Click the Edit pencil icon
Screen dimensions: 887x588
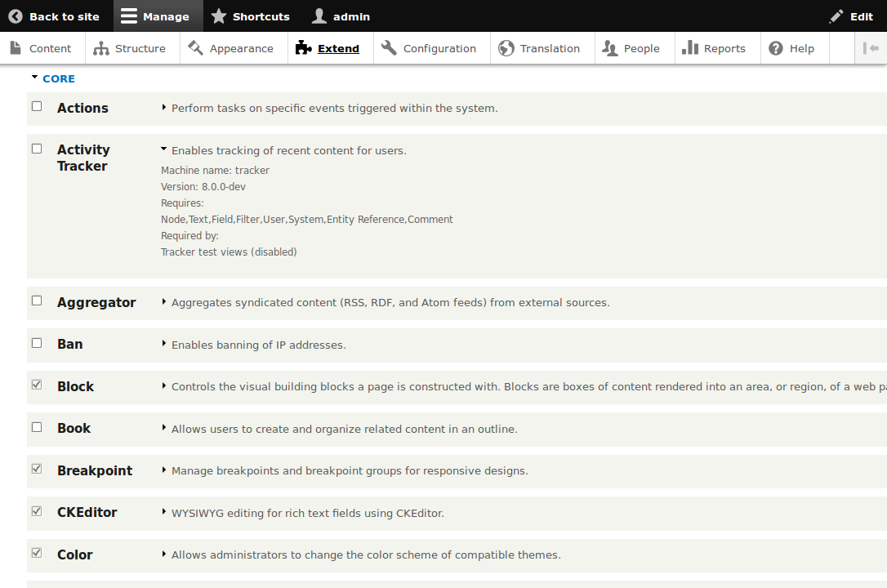pyautogui.click(x=836, y=16)
